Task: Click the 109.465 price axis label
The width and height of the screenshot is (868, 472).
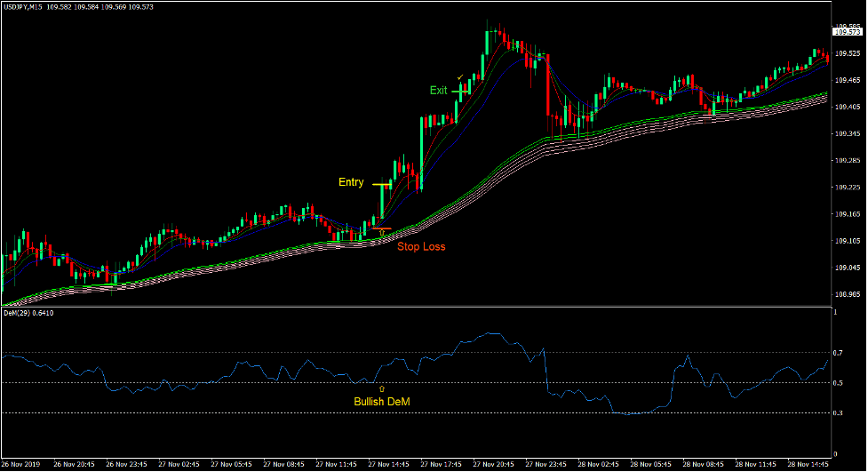Action: (x=848, y=80)
